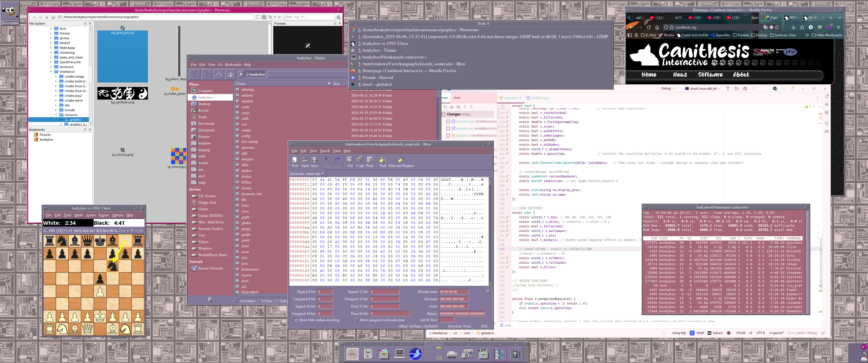Switch to the globals.cpp editor tab

point(537,98)
